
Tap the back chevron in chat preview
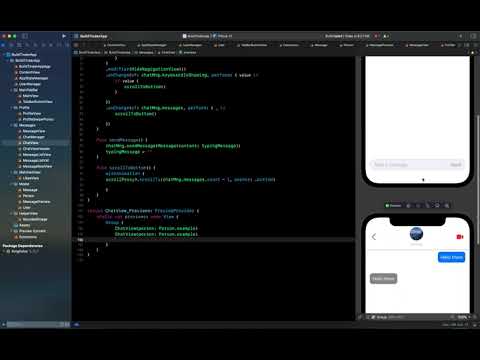[x=374, y=237]
